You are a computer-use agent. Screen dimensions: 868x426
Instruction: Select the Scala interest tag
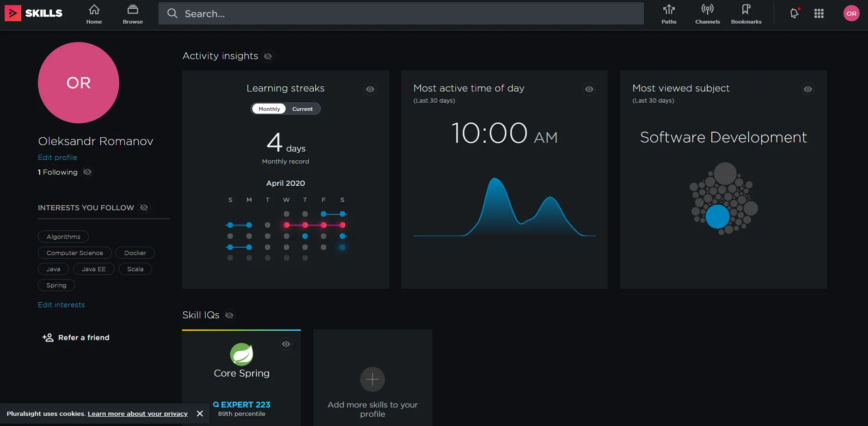(135, 269)
